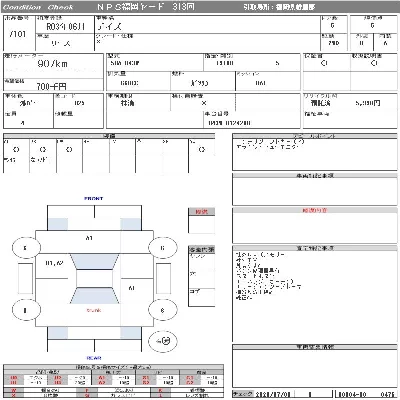Click the R03年06月 registration date field
The height and width of the screenshot is (400, 400).
tap(65, 27)
